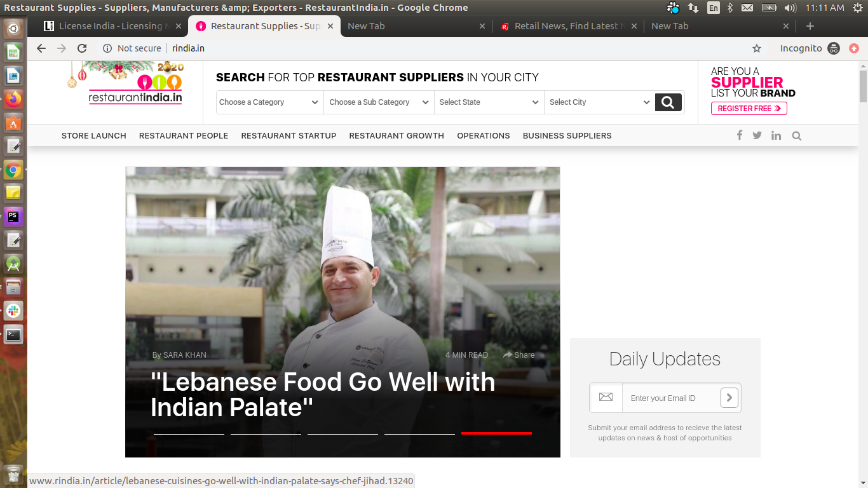Open the Restaurant Startup menu item
This screenshot has height=488, width=868.
pyautogui.click(x=288, y=135)
